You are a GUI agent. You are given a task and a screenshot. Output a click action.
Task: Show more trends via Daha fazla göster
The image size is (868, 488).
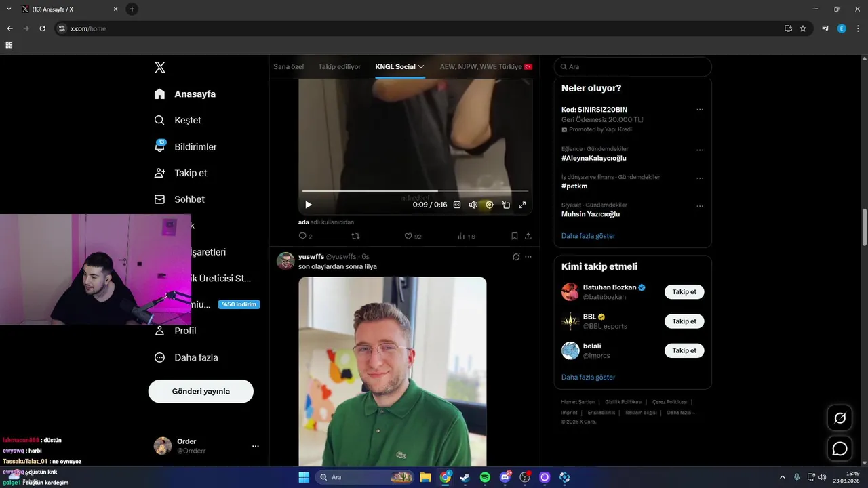pyautogui.click(x=589, y=236)
